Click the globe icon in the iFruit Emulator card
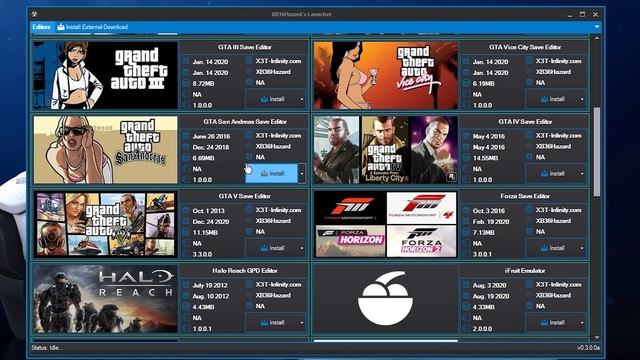This screenshot has height=360, width=640. coord(529,284)
